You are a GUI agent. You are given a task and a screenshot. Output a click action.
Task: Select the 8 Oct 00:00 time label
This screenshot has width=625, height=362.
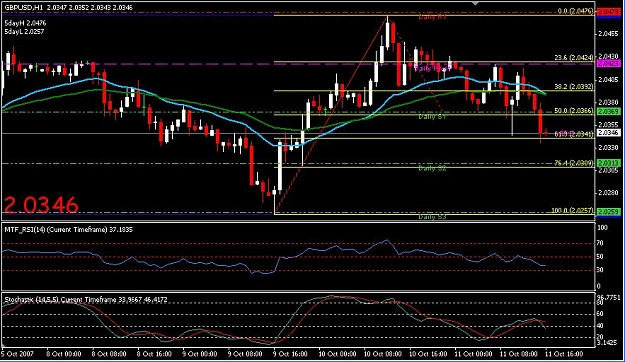(x=64, y=354)
